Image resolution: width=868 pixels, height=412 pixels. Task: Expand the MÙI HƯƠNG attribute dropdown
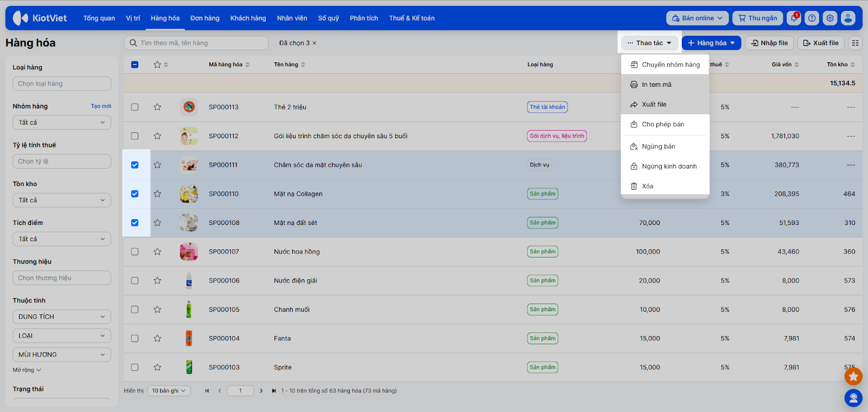coord(62,355)
